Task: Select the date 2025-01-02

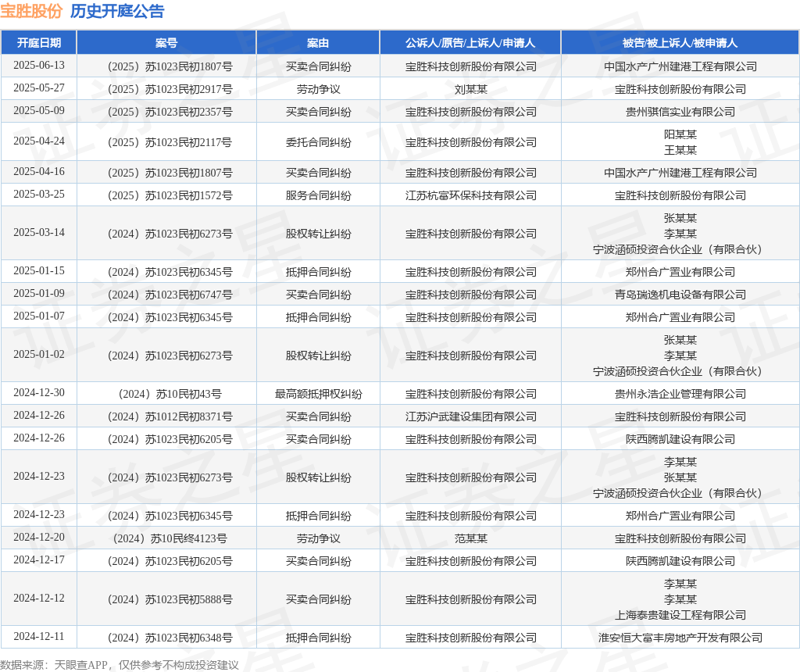Action: tap(39, 354)
